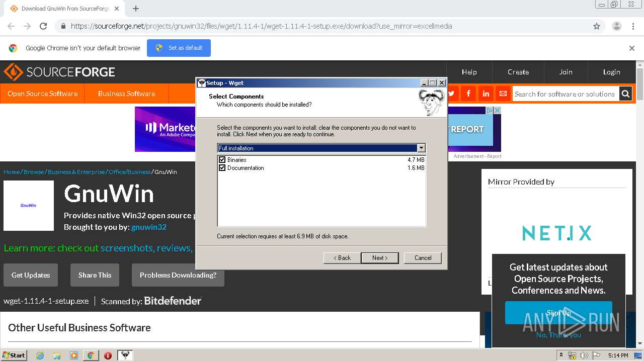Click the NETIX mirror logo
Image resolution: width=644 pixels, height=362 pixels.
[556, 233]
